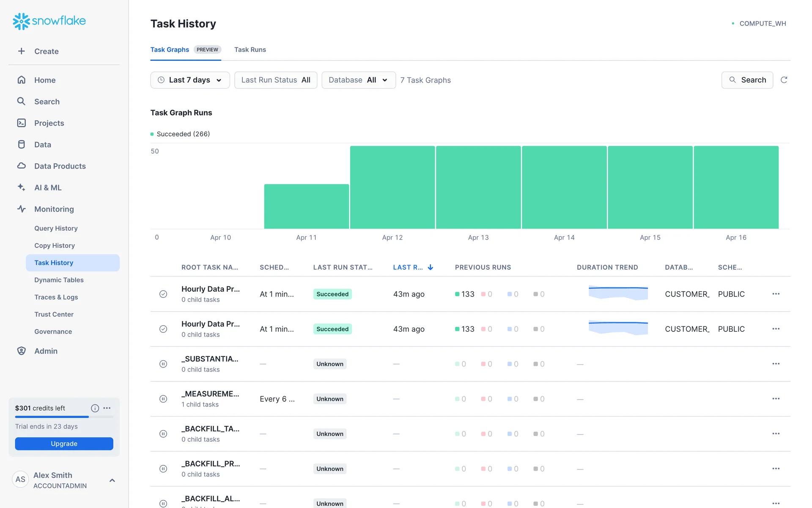Click the refresh icon beside Search
Image resolution: width=812 pixels, height=508 pixels.
pos(784,80)
